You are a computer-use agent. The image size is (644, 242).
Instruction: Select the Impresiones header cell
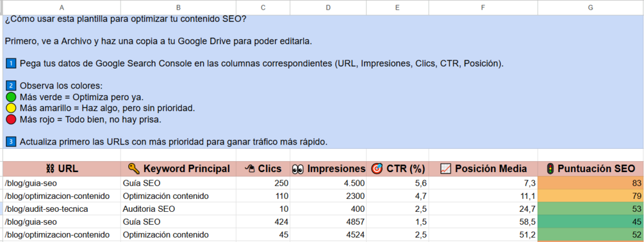point(328,169)
